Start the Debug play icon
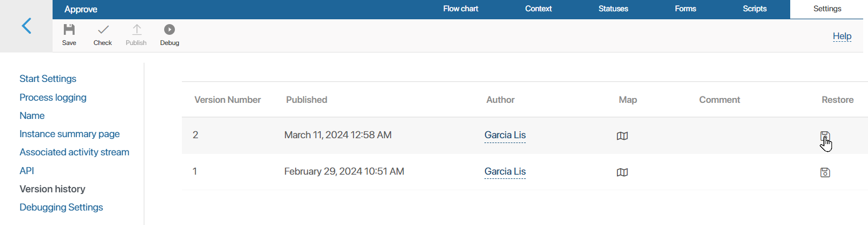This screenshot has width=868, height=225. tap(170, 29)
